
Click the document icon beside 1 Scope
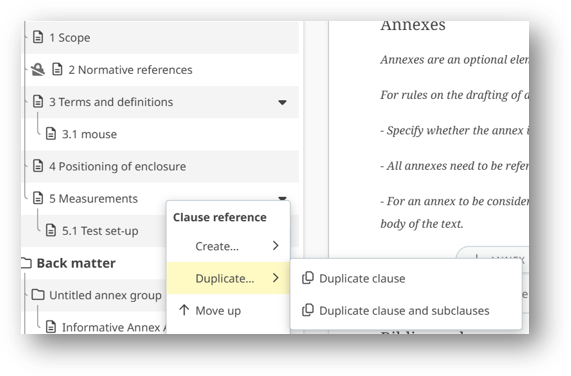(38, 37)
